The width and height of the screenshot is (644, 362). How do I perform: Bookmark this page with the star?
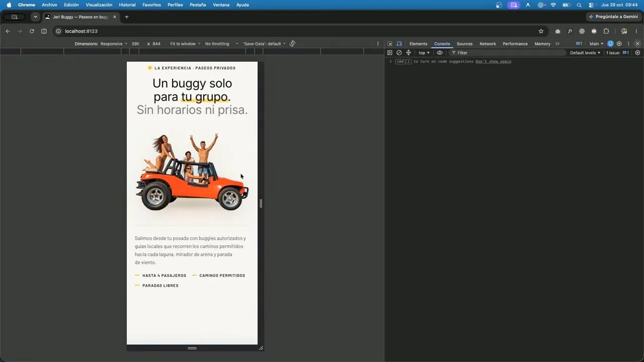point(541,31)
